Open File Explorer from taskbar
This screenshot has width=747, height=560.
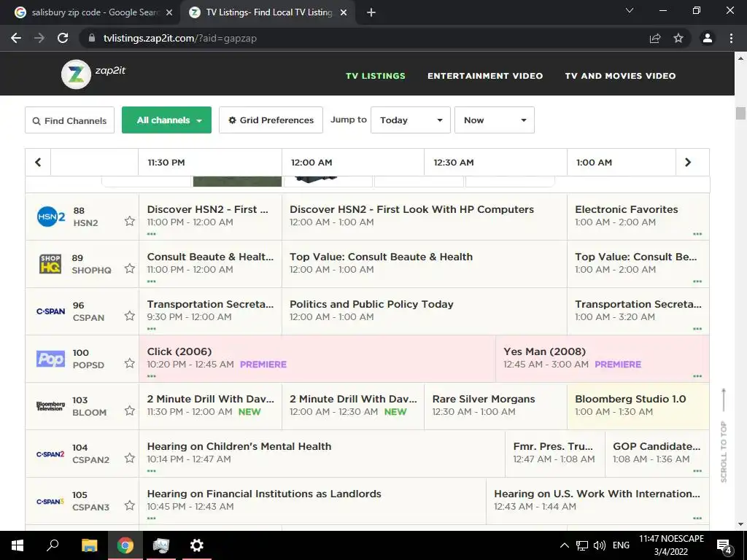click(x=89, y=545)
